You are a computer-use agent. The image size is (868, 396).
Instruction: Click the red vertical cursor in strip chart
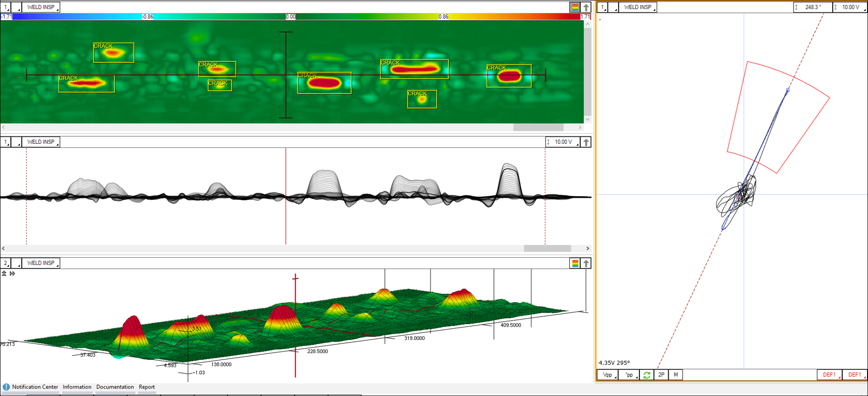(286, 196)
